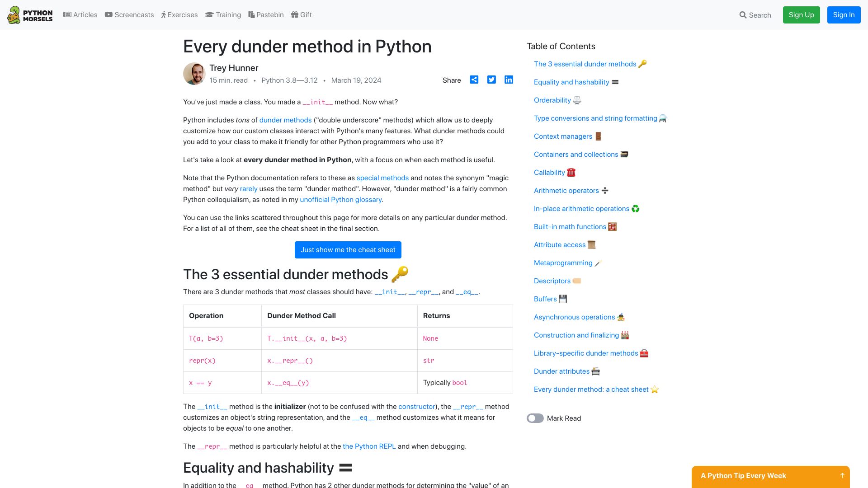Go to Pastebin in the navbar
This screenshot has width=868, height=488.
point(266,15)
